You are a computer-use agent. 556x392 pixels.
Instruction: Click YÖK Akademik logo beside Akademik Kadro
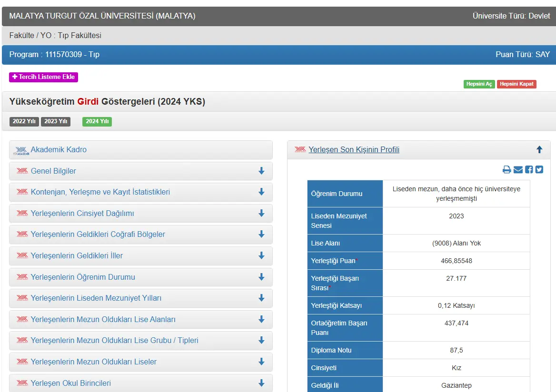pos(21,151)
